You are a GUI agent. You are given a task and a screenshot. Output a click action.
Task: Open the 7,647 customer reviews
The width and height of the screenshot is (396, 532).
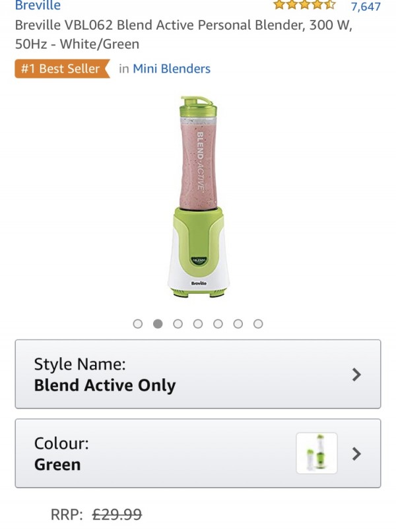(x=365, y=7)
